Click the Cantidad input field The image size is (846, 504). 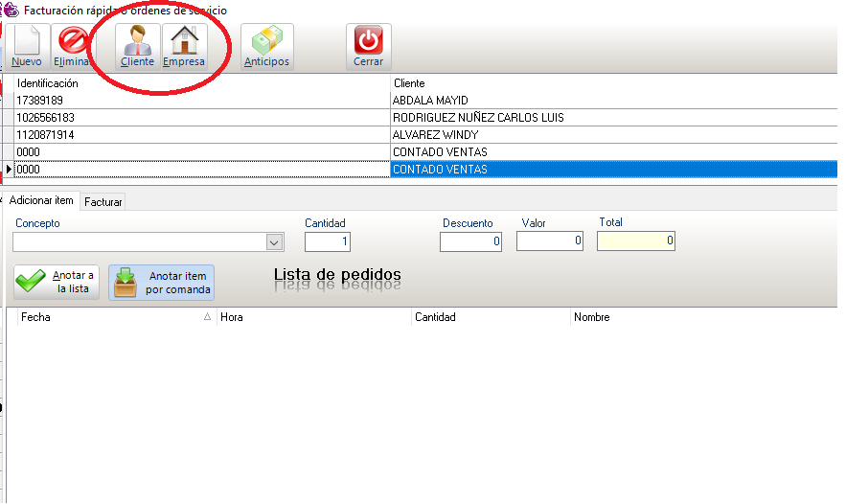pyautogui.click(x=328, y=241)
